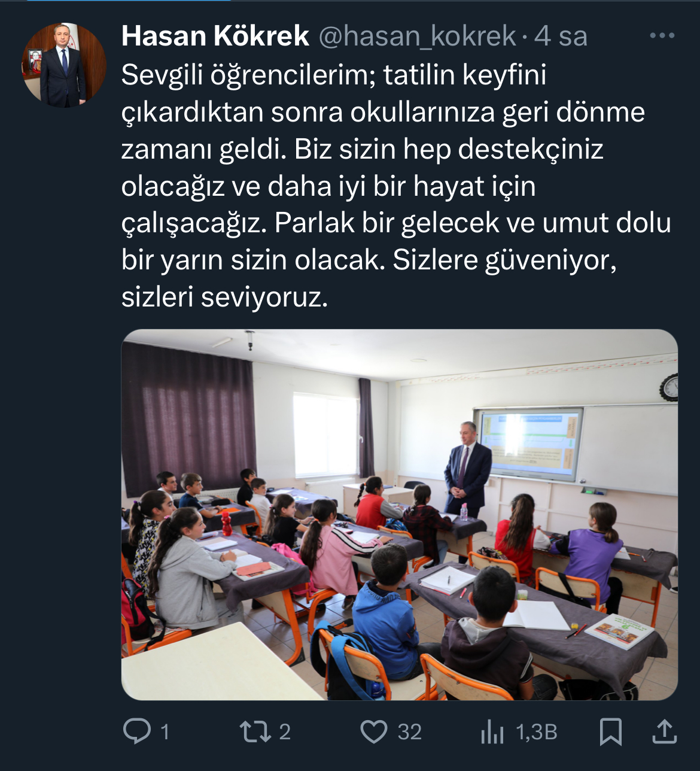
Task: Click the like count '32'
Action: pos(410,732)
